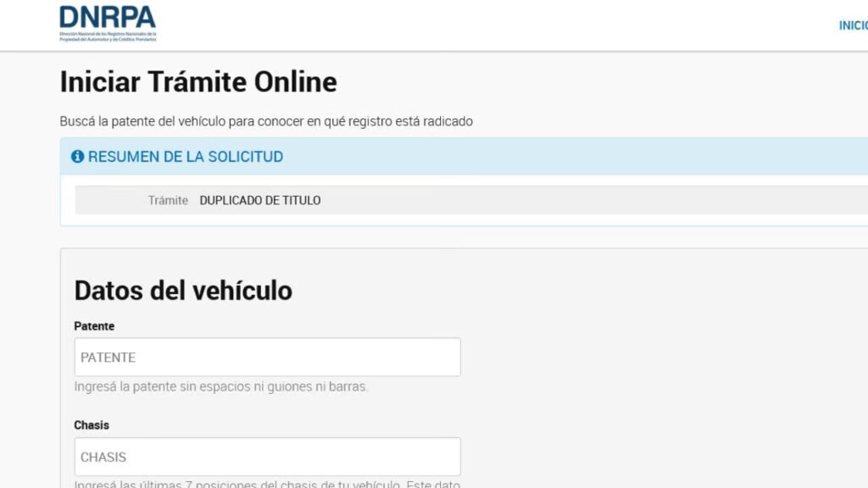Select the 'DUPLICADO DE TITULO' value text
868x488 pixels.
click(x=260, y=201)
